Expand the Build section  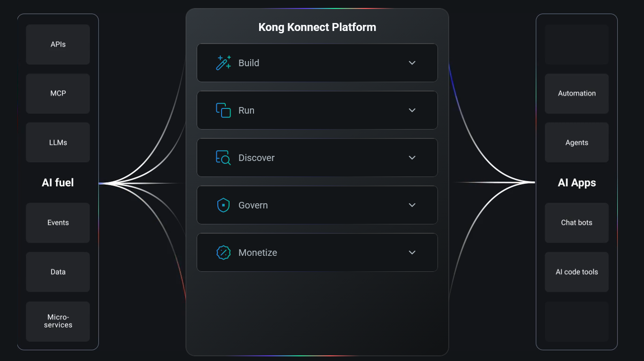tap(412, 62)
